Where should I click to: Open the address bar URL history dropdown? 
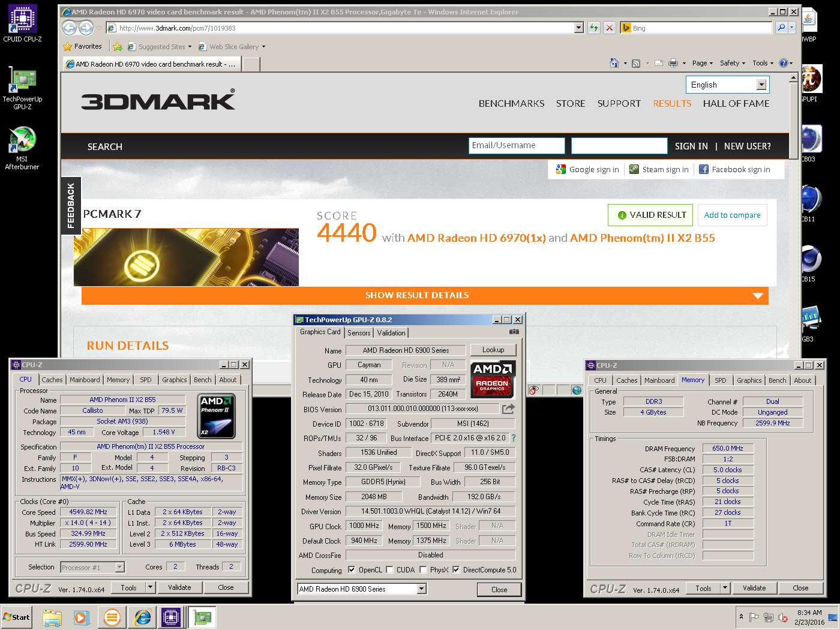(578, 28)
